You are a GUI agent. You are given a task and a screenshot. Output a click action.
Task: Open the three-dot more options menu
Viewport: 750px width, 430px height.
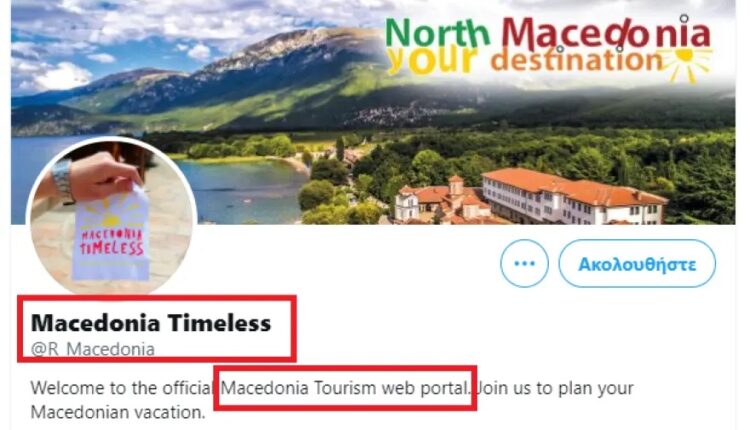[524, 265]
